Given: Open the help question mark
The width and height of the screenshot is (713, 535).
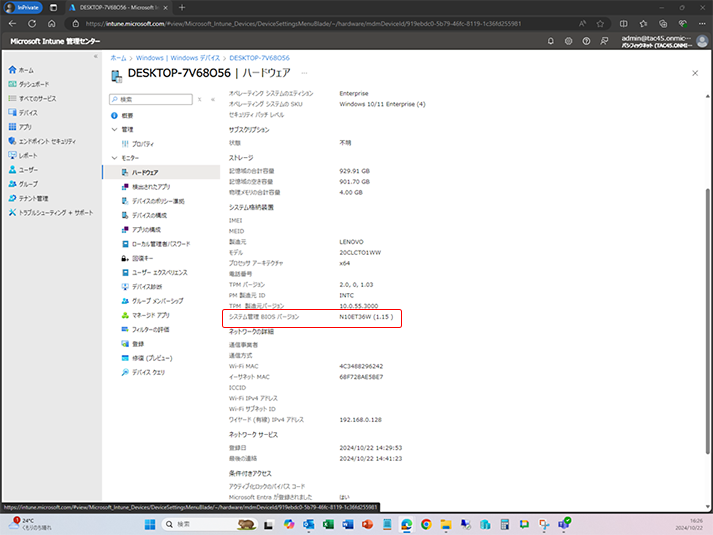Looking at the screenshot, I should point(586,41).
